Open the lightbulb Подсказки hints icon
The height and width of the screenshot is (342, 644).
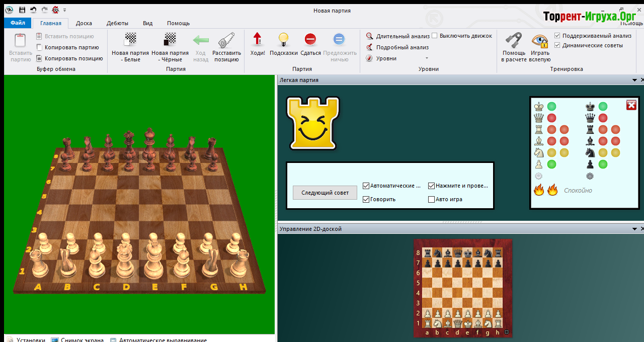[x=284, y=40]
